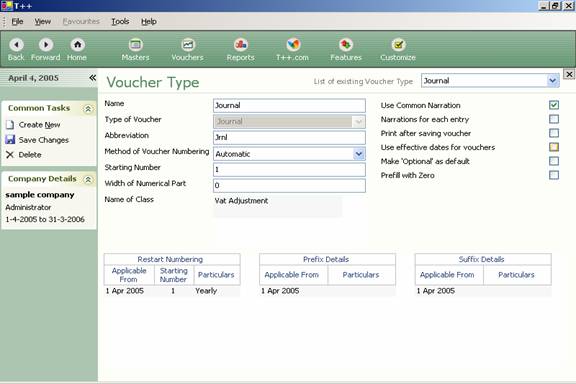Enable Prefill with Zero checkbox

[x=554, y=175]
